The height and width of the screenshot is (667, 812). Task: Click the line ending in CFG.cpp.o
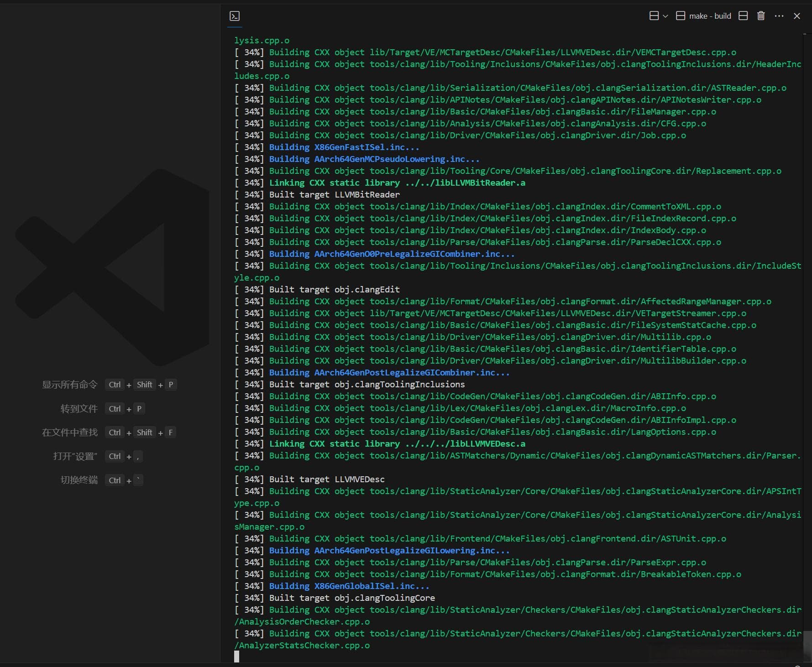point(470,124)
